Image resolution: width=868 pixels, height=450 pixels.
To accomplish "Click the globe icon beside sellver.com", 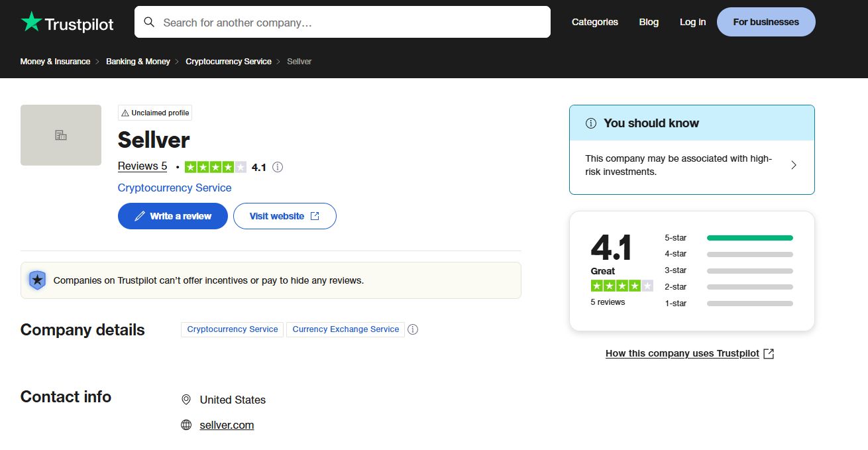I will pyautogui.click(x=186, y=425).
